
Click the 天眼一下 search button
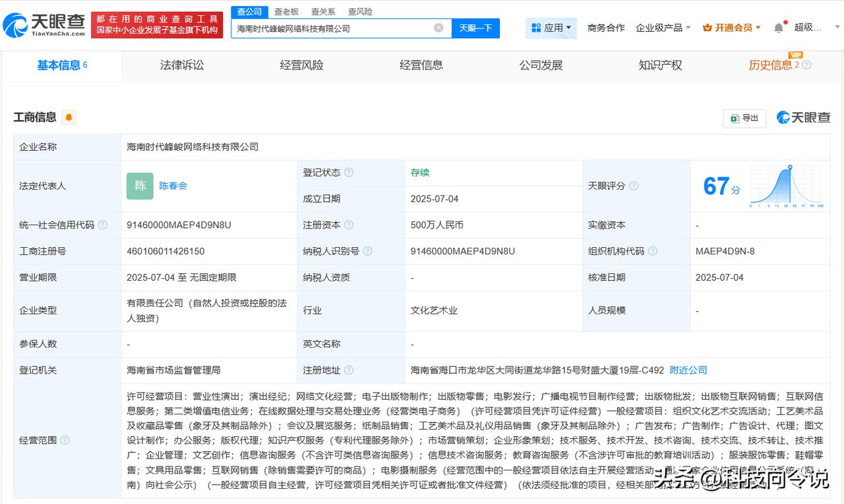click(475, 28)
